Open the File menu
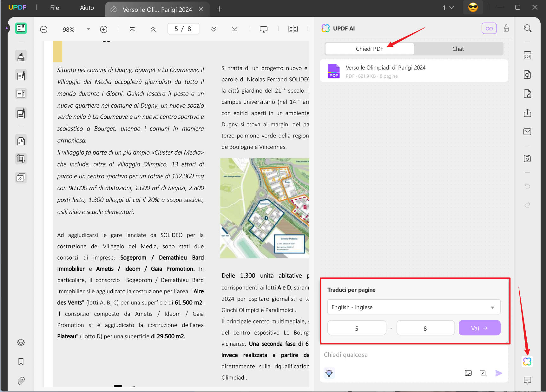This screenshot has width=546, height=392. click(x=55, y=8)
